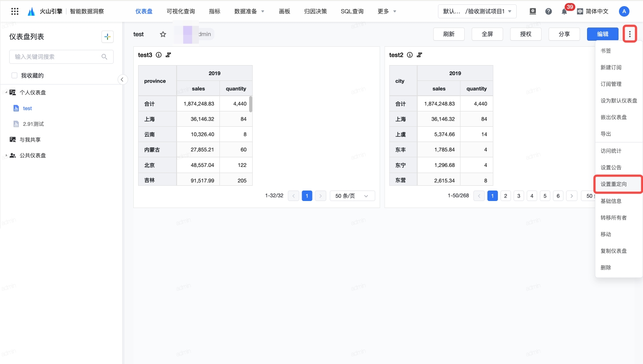Select 设置重定向 from the menu
The width and height of the screenshot is (643, 364).
(614, 184)
